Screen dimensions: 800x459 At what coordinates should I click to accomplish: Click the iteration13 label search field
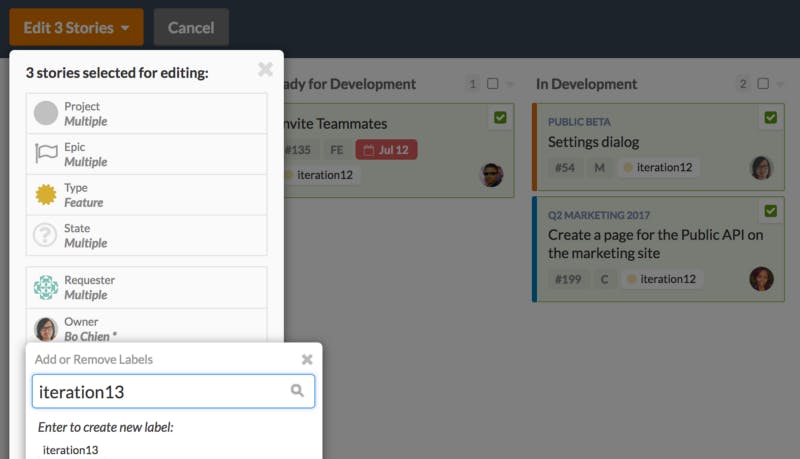click(173, 392)
